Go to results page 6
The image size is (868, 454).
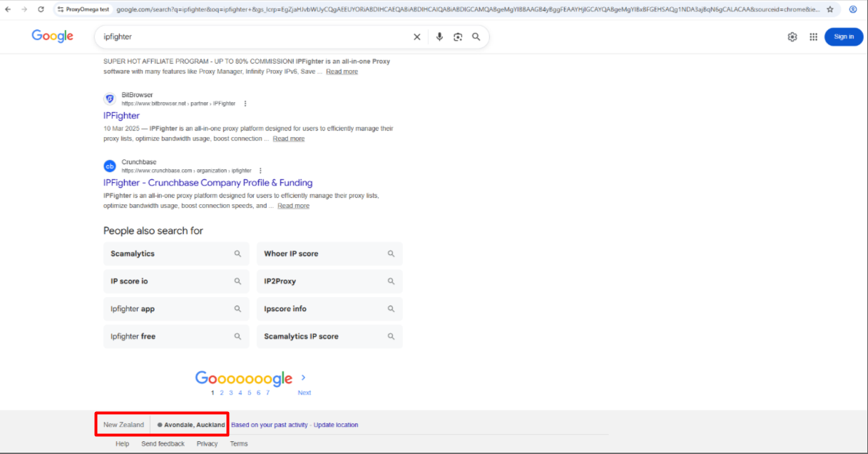tap(258, 393)
